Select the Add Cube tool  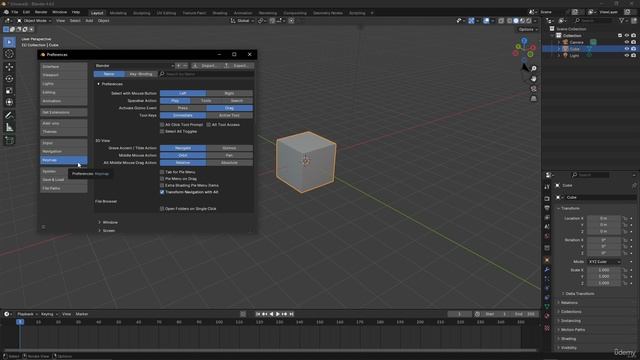[x=9, y=140]
